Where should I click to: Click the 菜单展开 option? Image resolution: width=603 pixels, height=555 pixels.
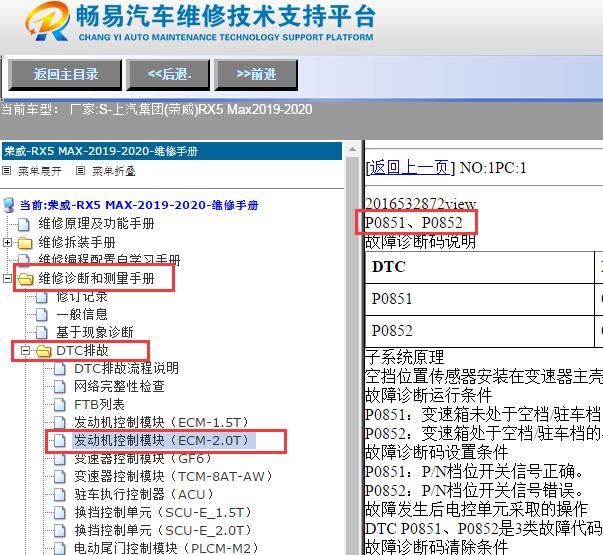pyautogui.click(x=40, y=171)
